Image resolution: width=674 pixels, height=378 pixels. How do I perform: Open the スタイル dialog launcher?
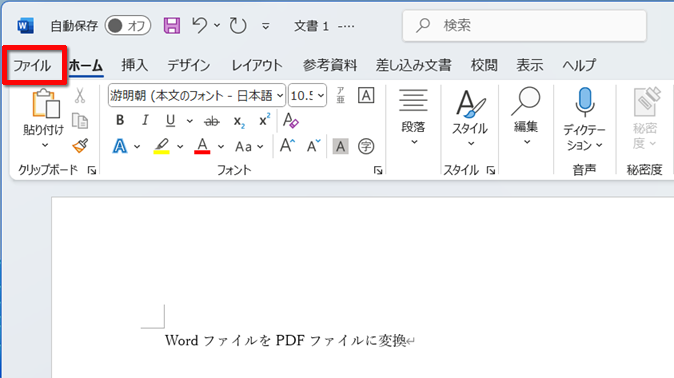(491, 171)
